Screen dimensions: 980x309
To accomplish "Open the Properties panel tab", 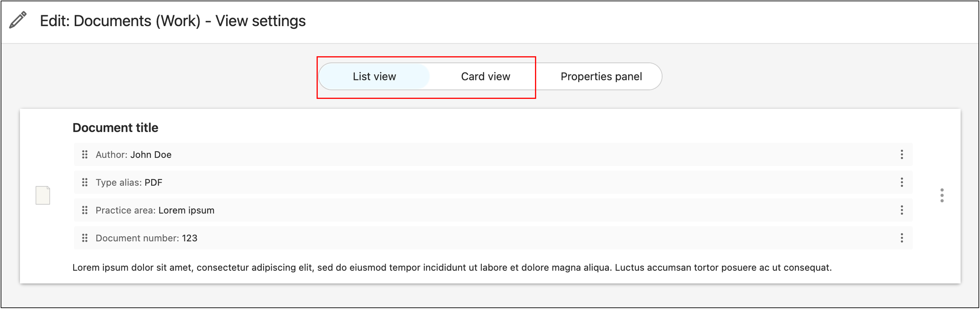I will tap(601, 77).
